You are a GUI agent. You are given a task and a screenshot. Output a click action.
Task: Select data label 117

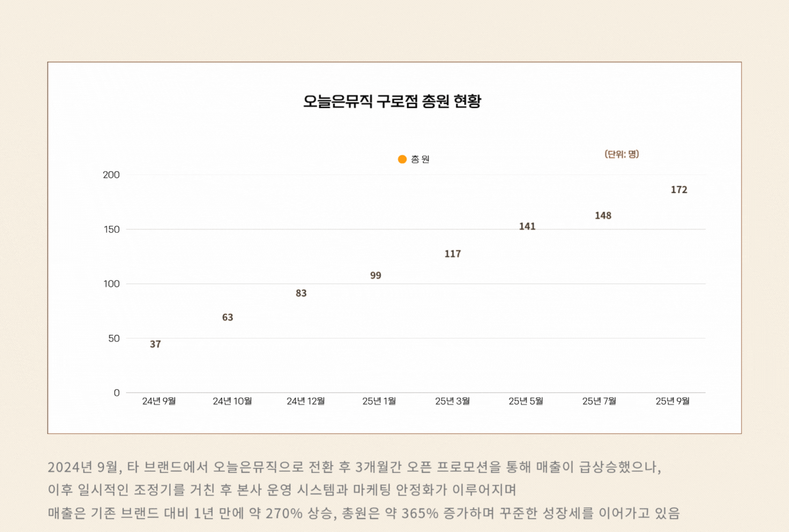tap(453, 254)
